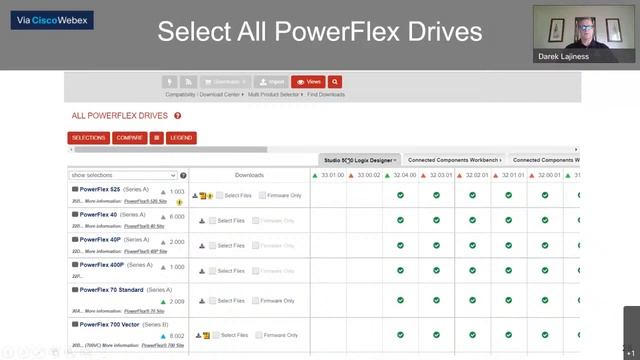This screenshot has width=640, height=360.
Task: Check Select Files for PowerFlex 700 Vector
Action: (x=216, y=335)
